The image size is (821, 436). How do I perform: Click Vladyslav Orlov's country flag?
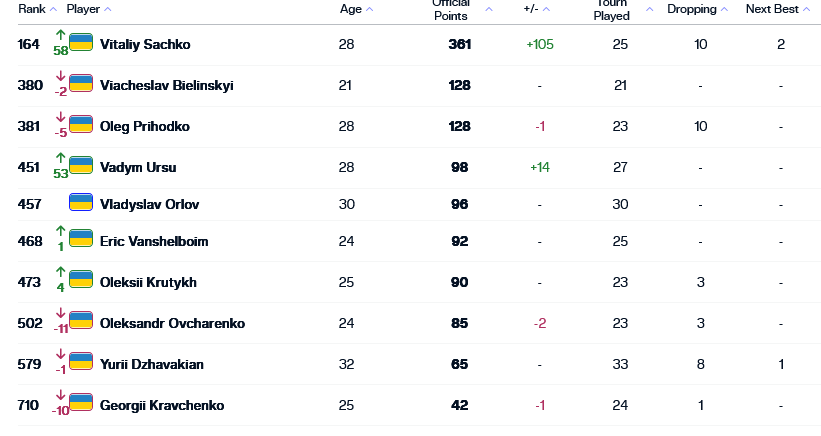coord(81,203)
